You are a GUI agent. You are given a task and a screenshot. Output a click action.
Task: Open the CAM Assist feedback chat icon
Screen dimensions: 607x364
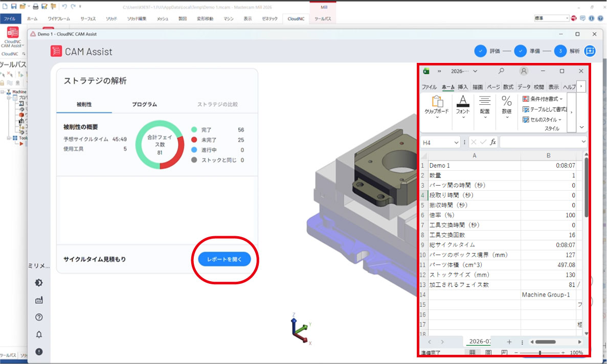tap(590, 51)
